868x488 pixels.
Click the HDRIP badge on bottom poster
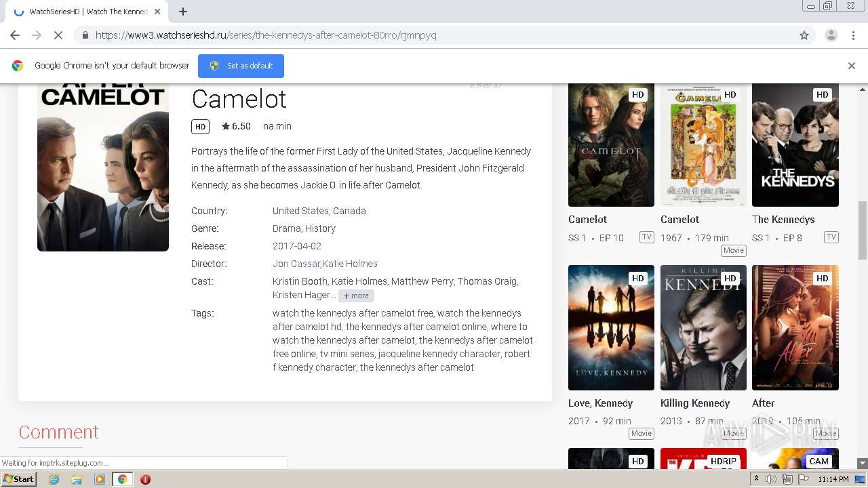pos(723,461)
